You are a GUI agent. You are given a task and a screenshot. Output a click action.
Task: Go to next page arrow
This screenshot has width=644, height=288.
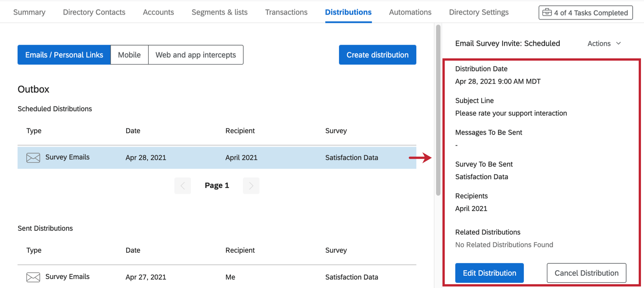[251, 186]
